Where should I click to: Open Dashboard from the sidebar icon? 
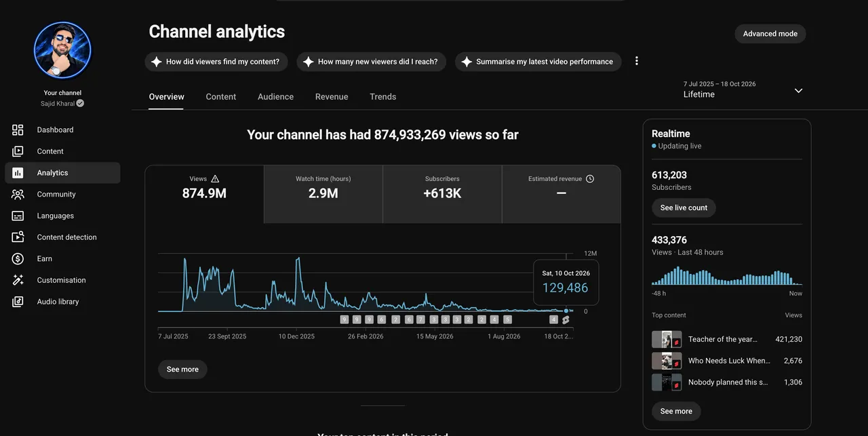18,130
